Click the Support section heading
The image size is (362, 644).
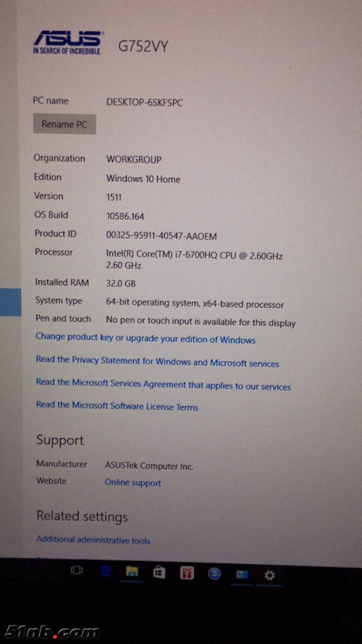pos(60,440)
